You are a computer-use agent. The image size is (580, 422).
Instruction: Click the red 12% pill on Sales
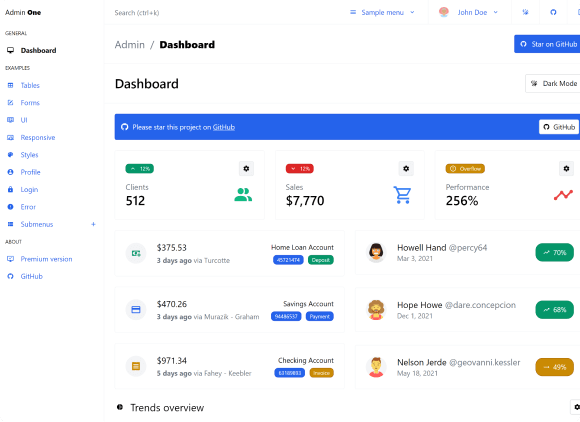[x=300, y=169]
